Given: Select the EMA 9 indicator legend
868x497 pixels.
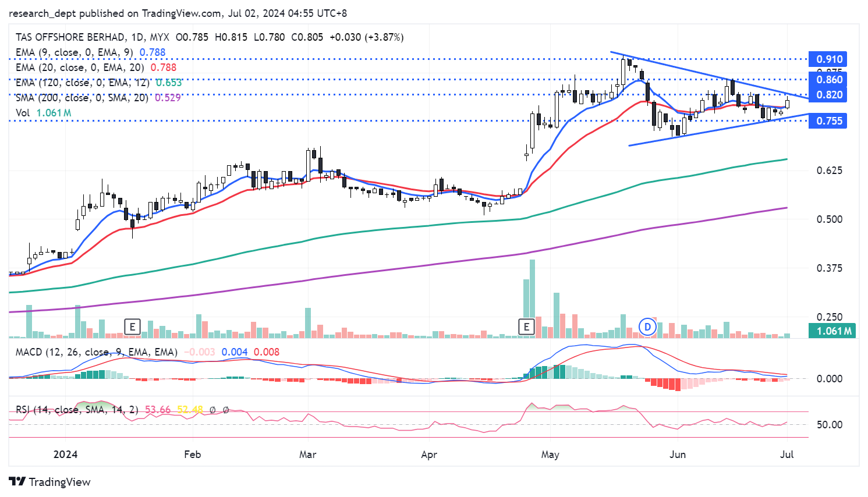Looking at the screenshot, I should click(74, 52).
